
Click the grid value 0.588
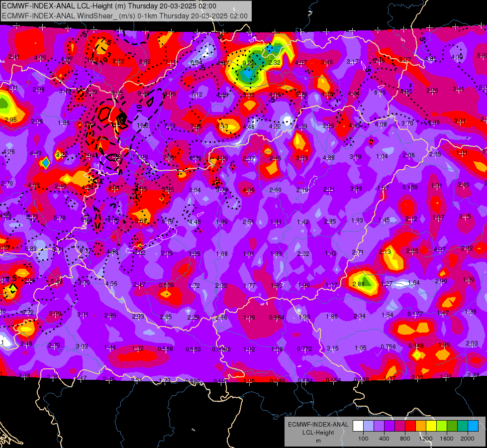(165, 349)
